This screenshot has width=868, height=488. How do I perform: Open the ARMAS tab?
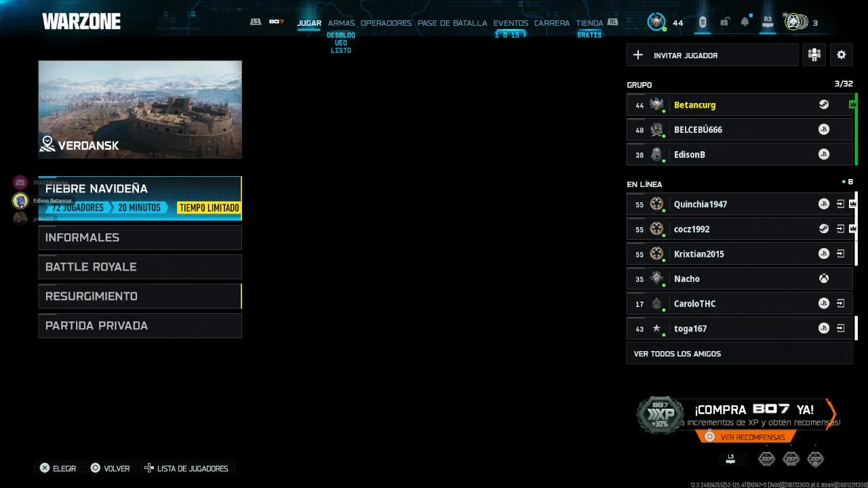[341, 23]
